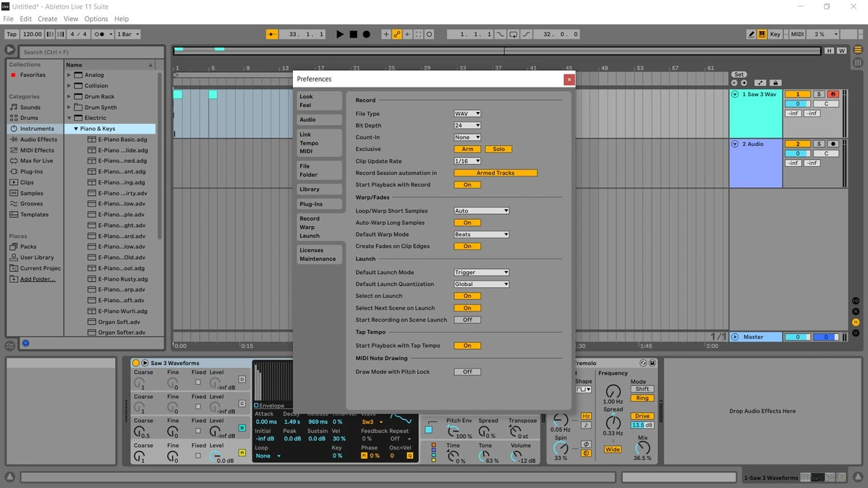Switch to Audio preferences tab
The image size is (868, 488).
click(319, 119)
